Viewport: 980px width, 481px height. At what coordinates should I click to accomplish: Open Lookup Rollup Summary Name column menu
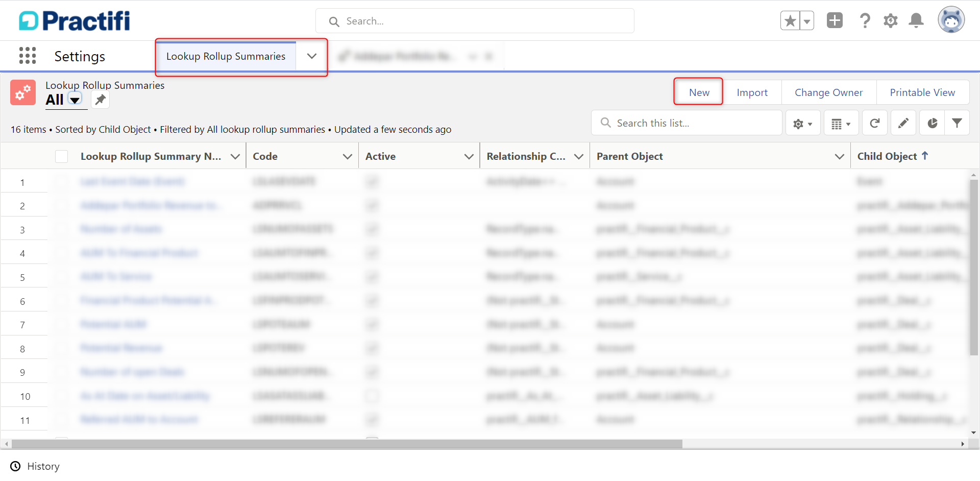(x=235, y=156)
